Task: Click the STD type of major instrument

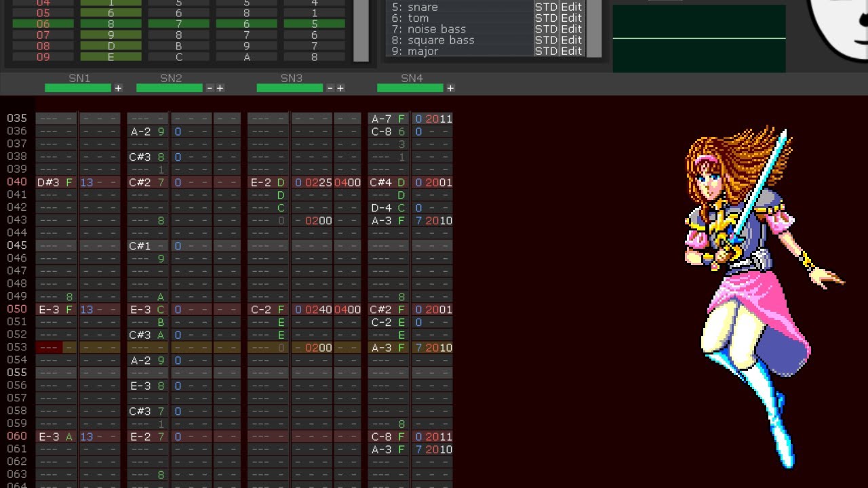Action: click(x=546, y=51)
